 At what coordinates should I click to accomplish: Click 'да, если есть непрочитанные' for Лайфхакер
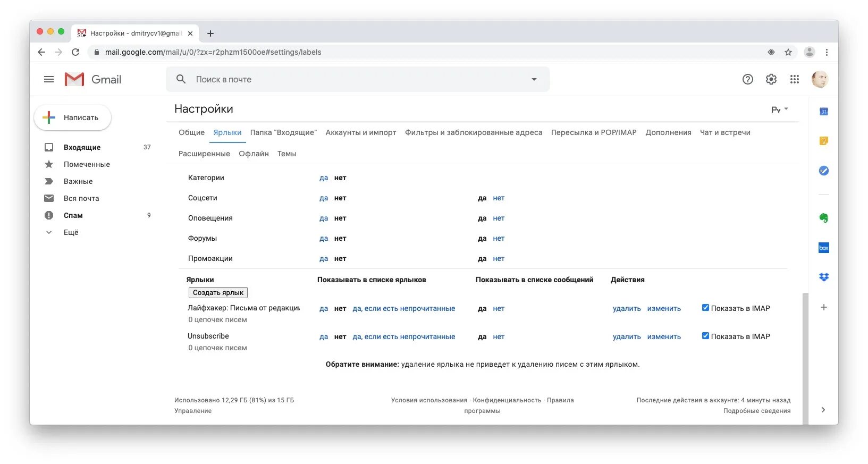[404, 308]
